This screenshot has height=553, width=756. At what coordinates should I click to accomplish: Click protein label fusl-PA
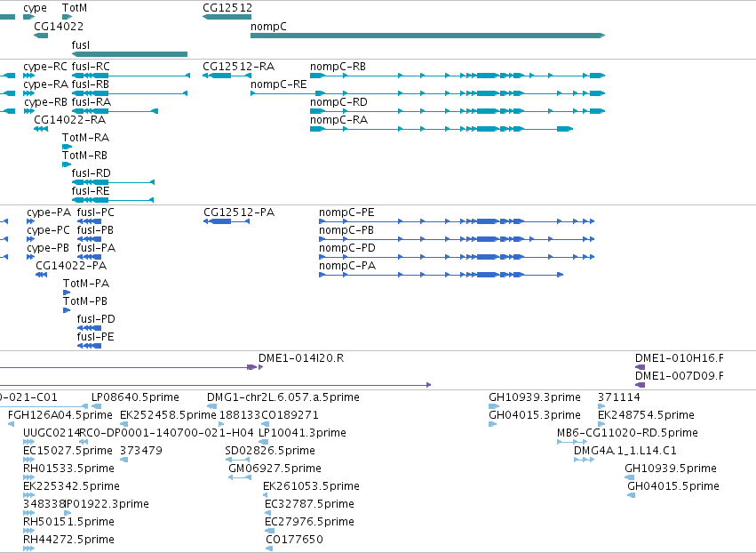(x=96, y=248)
